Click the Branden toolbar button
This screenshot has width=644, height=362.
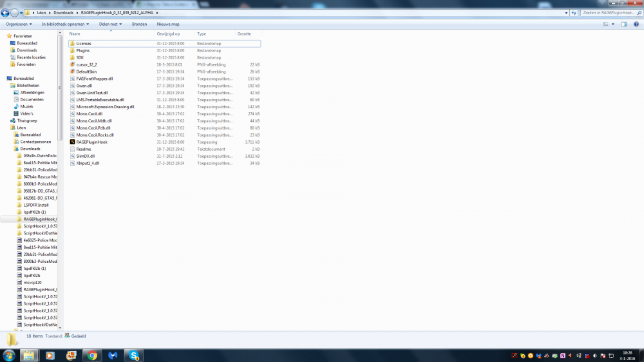(139, 24)
